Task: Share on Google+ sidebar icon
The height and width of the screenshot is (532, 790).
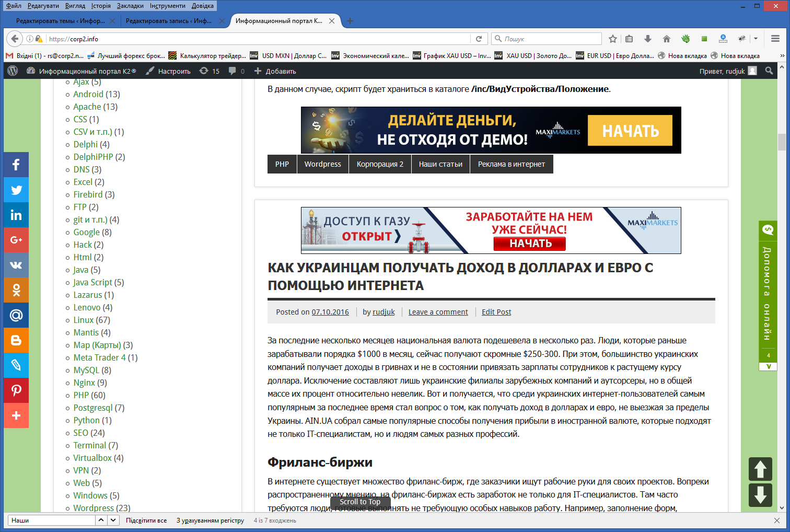Action: pyautogui.click(x=16, y=240)
